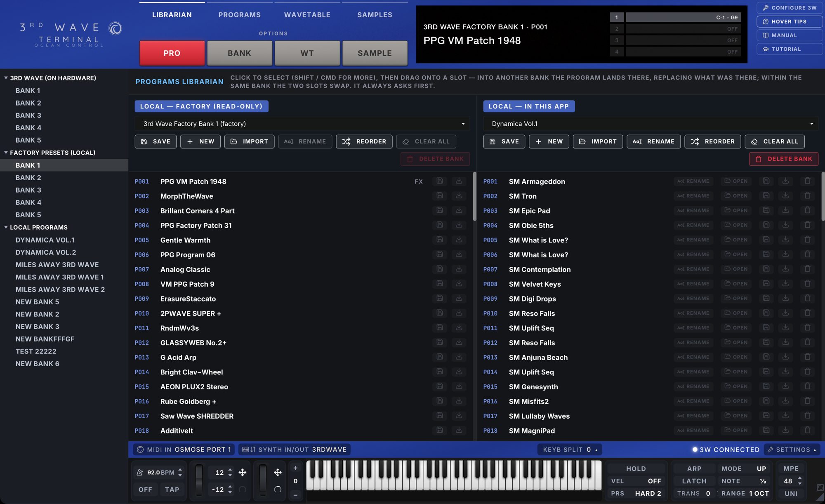
Task: Click the save disk icon for Gentle Warmth
Action: (440, 240)
